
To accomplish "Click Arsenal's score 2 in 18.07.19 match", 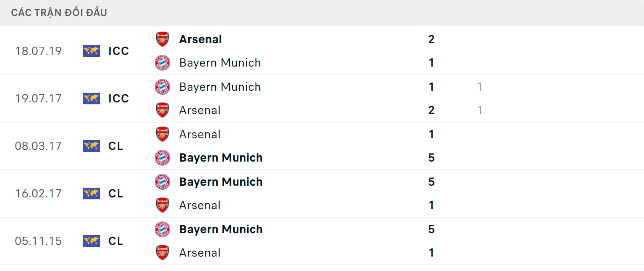I will (x=431, y=39).
